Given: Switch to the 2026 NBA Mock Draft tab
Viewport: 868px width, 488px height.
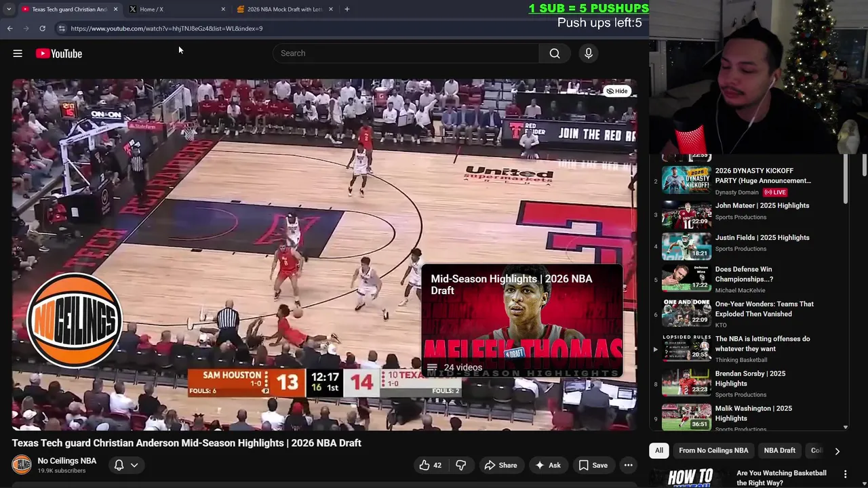Looking at the screenshot, I should (x=285, y=9).
